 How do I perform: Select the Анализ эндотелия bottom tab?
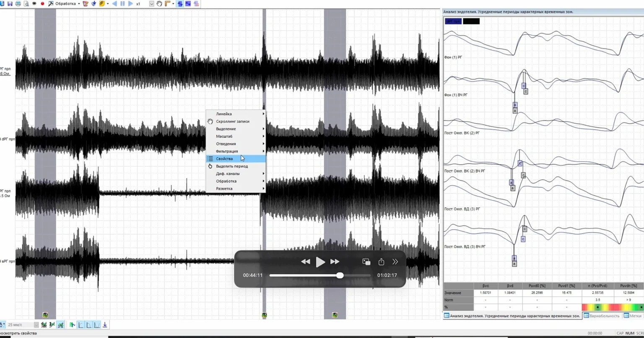point(512,316)
